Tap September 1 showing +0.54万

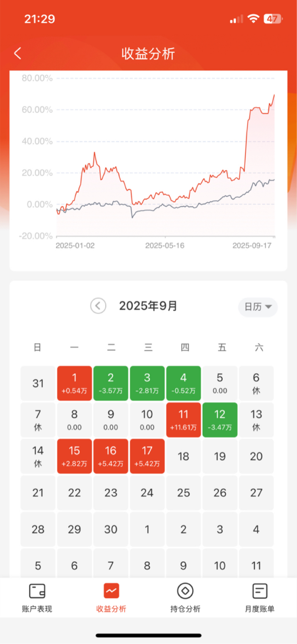pyautogui.click(x=75, y=383)
